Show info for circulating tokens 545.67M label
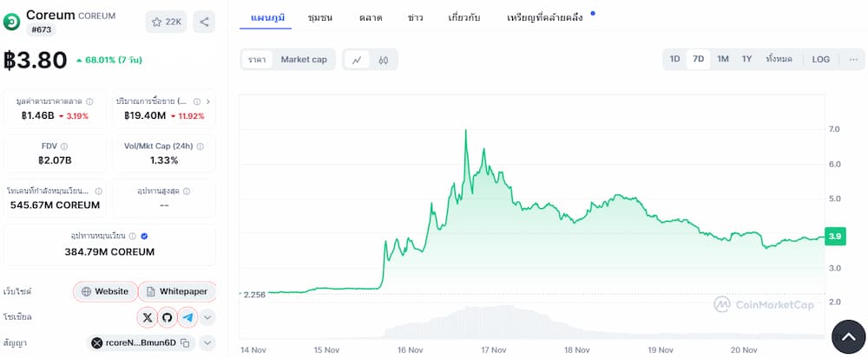 point(99,192)
